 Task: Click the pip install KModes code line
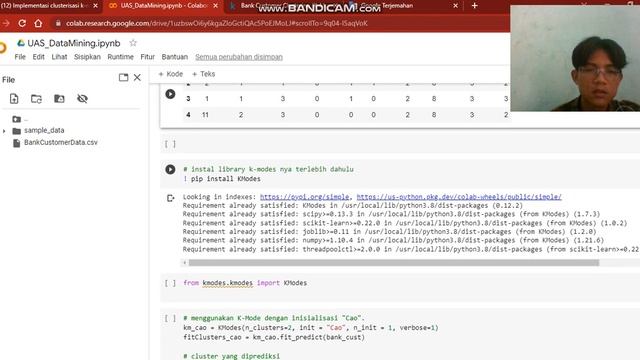click(x=222, y=179)
